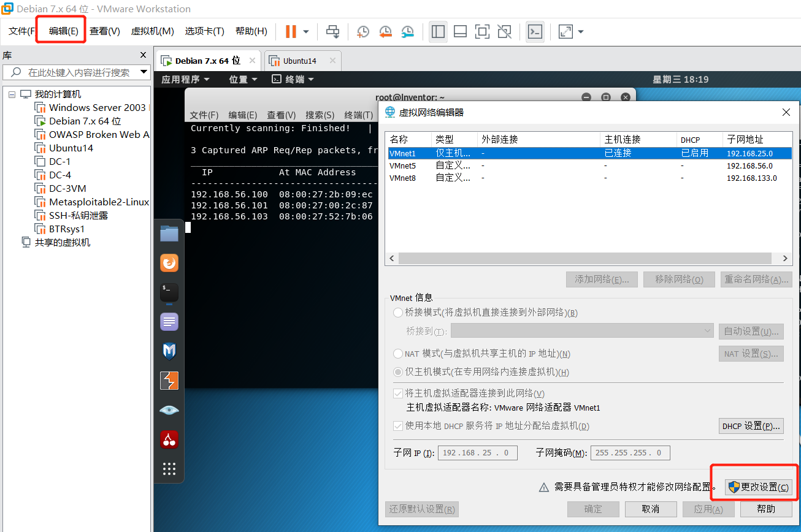Screen dimensions: 801x532
Task: Select OWASP Broken Web Apps in library
Action: pos(92,135)
